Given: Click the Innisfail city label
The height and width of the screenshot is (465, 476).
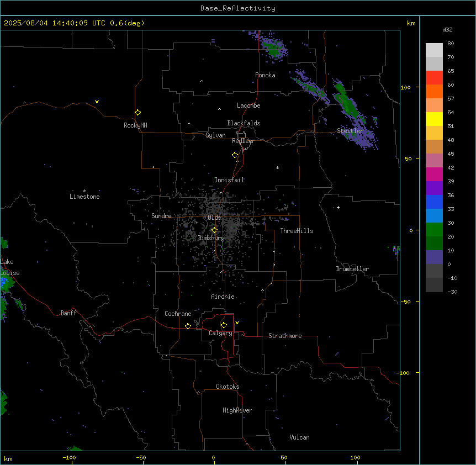Looking at the screenshot, I should click(230, 180).
